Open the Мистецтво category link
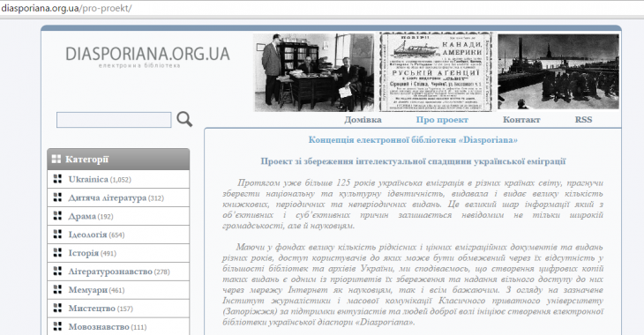The height and width of the screenshot is (335, 644). [92, 309]
